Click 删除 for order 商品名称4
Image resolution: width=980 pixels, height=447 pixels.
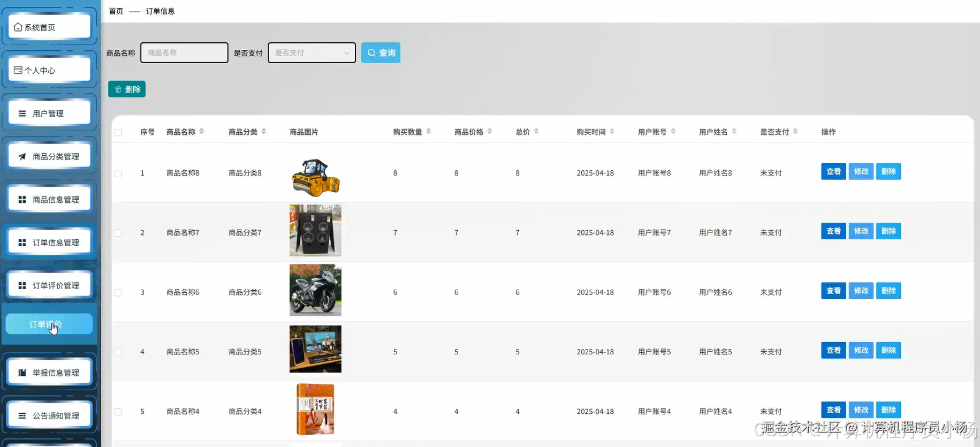point(888,410)
